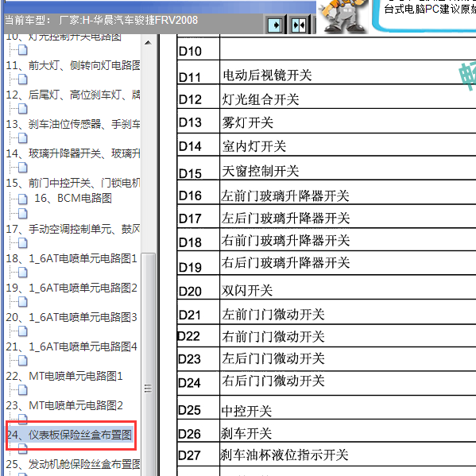Open document icon under item 18 1_6AT电喷单元电路图1

pyautogui.click(x=23, y=273)
